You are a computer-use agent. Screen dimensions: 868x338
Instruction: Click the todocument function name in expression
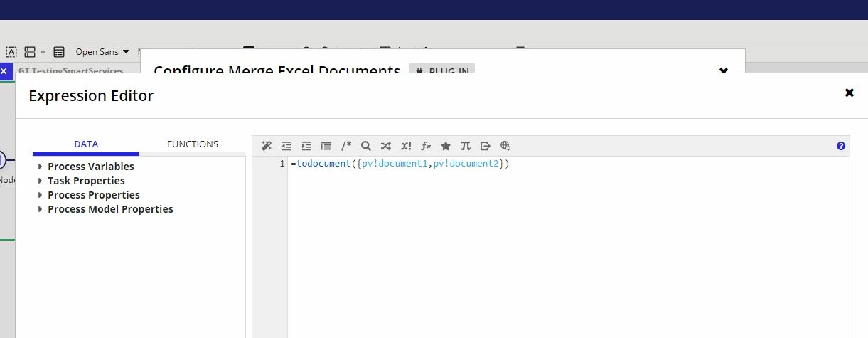(323, 164)
